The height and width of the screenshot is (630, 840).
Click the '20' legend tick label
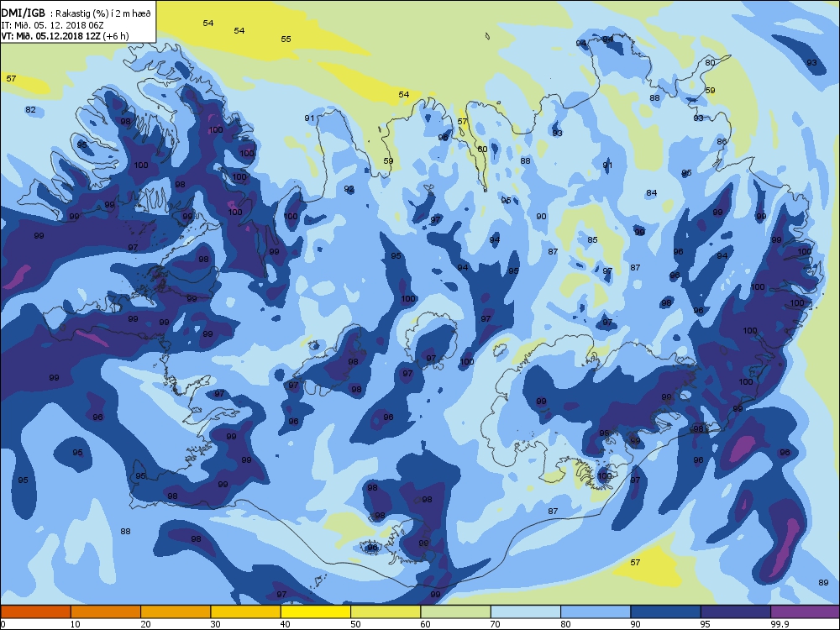[145, 624]
